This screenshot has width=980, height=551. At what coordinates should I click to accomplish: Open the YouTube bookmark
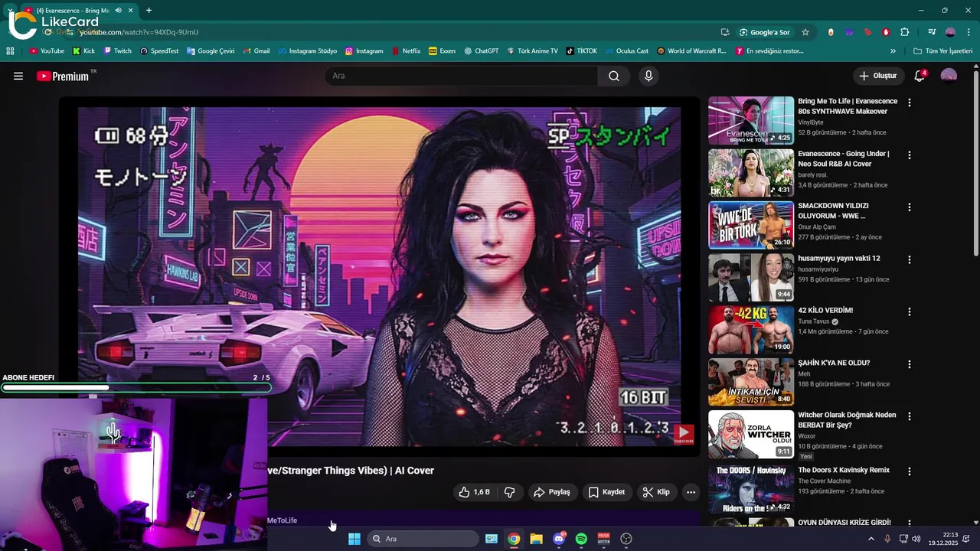(47, 51)
